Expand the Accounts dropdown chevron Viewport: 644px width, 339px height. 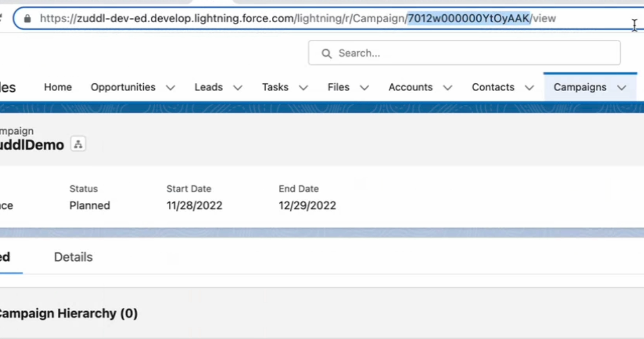tap(447, 88)
